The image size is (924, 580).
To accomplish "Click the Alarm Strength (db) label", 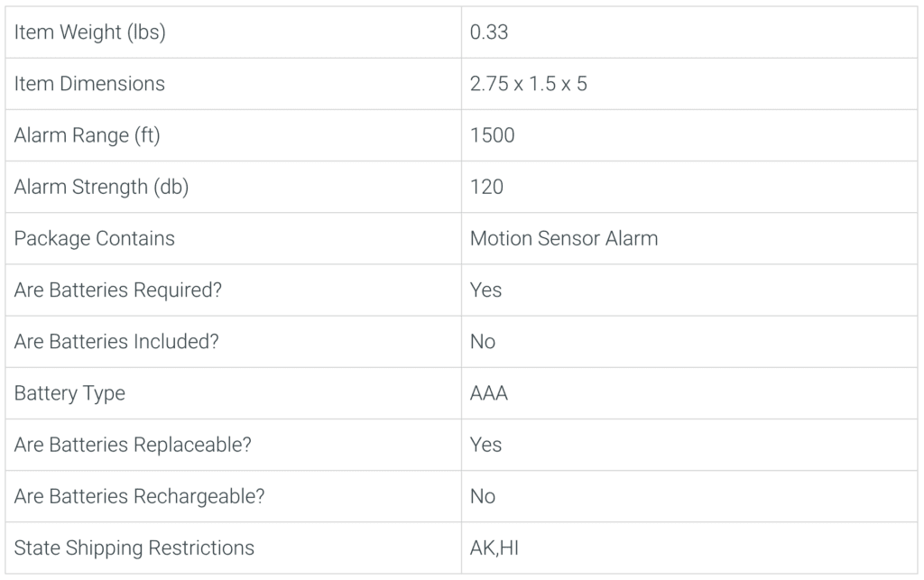I will 101,188.
